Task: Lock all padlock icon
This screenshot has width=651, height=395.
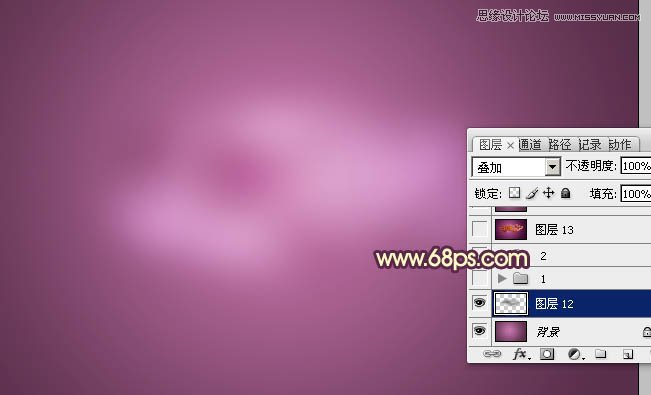Action: tap(565, 193)
